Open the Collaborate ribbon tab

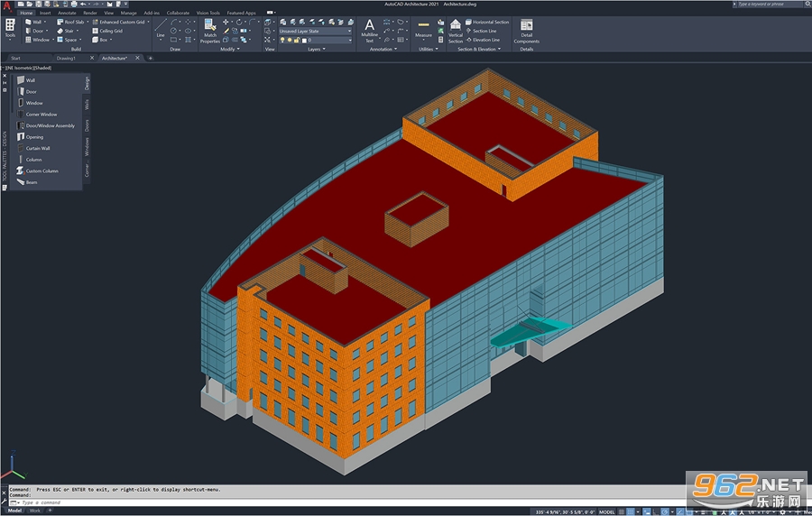coord(178,13)
